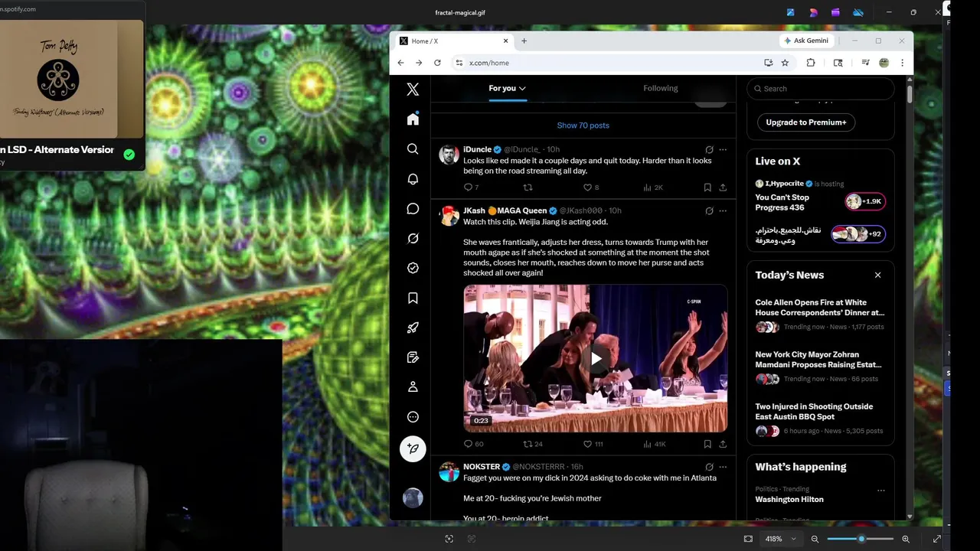The image size is (980, 551).
Task: Open Notifications bell in X sidebar
Action: [x=413, y=178]
